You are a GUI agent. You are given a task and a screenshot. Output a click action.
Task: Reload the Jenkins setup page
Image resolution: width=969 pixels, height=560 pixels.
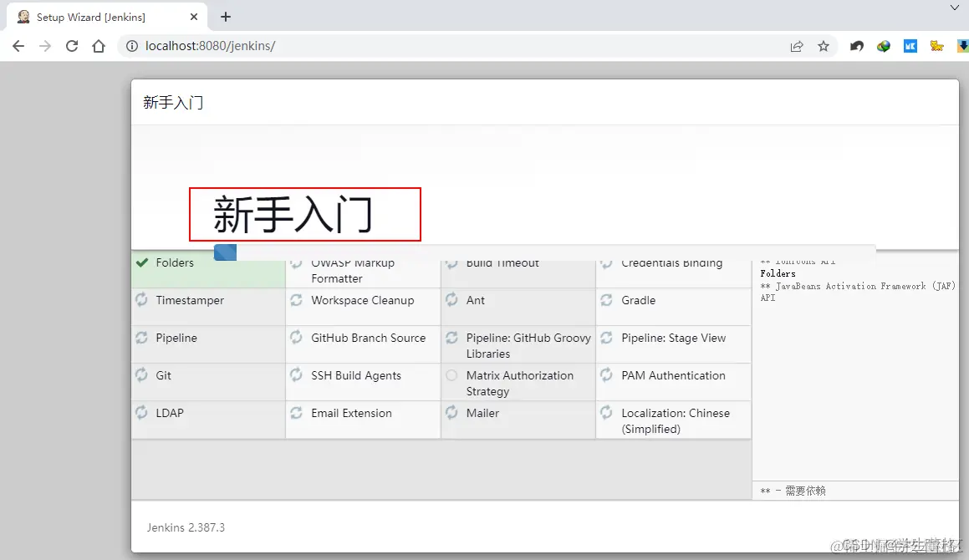point(72,46)
